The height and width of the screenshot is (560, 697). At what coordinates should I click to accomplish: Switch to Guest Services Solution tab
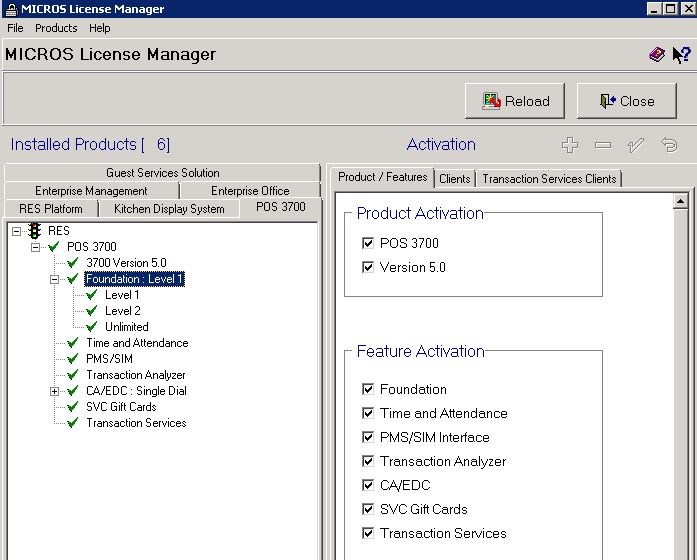pos(162,172)
